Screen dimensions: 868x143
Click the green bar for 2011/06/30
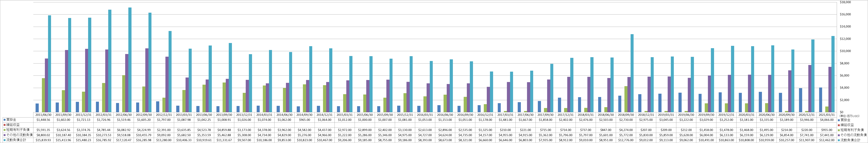[43, 95]
